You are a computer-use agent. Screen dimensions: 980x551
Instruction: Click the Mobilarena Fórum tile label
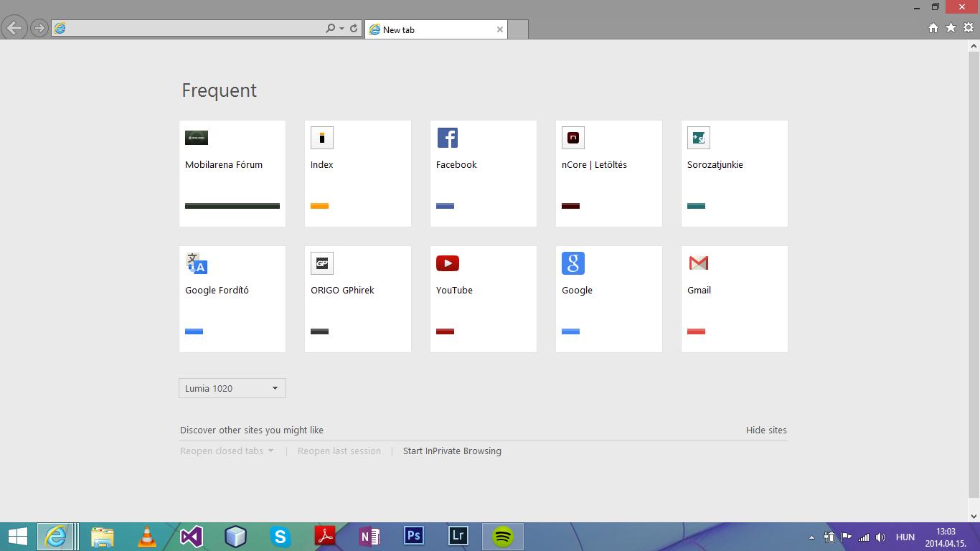[224, 164]
